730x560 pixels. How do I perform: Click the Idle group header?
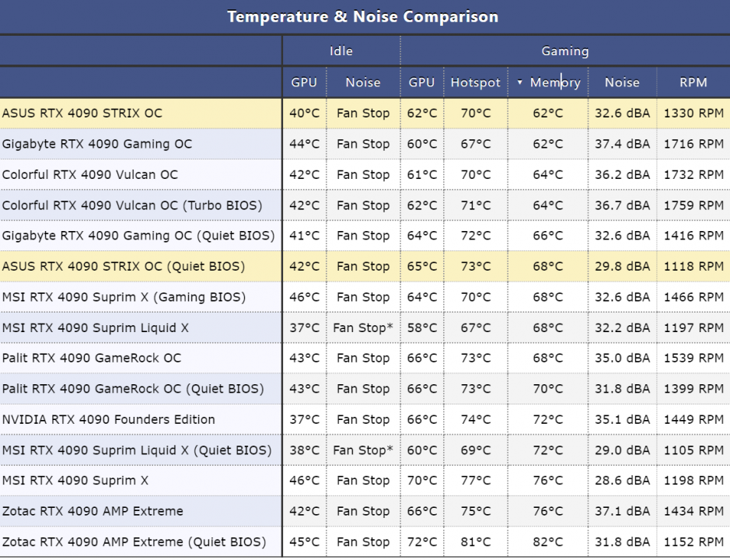[341, 51]
